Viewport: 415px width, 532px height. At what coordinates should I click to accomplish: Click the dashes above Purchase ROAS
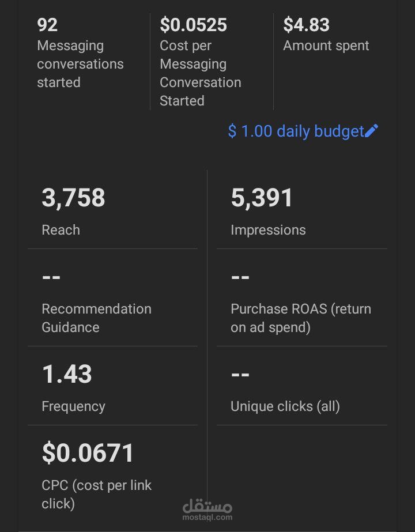(240, 277)
